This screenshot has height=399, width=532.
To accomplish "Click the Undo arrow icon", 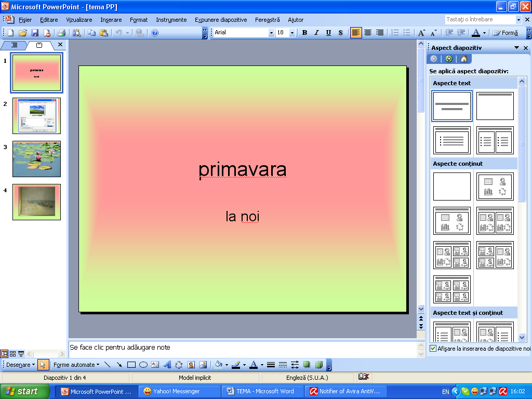I will pos(119,33).
